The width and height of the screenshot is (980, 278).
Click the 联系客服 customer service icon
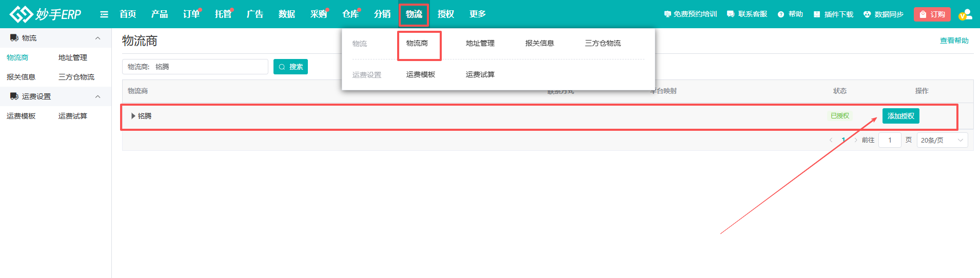point(731,14)
